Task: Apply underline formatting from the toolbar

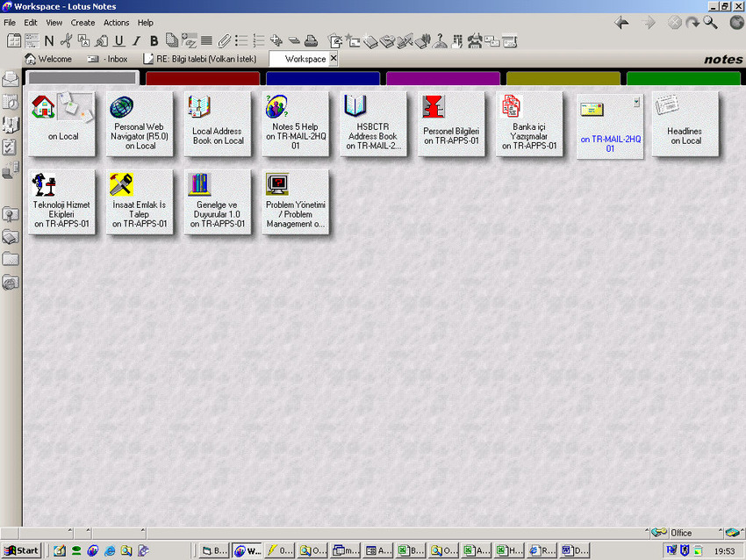Action: pos(118,40)
